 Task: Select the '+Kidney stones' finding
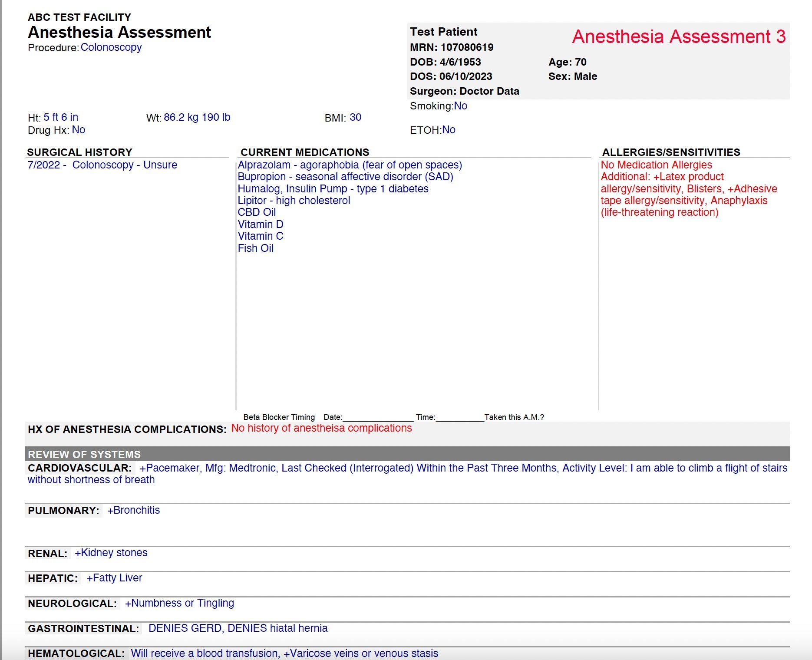coord(111,553)
